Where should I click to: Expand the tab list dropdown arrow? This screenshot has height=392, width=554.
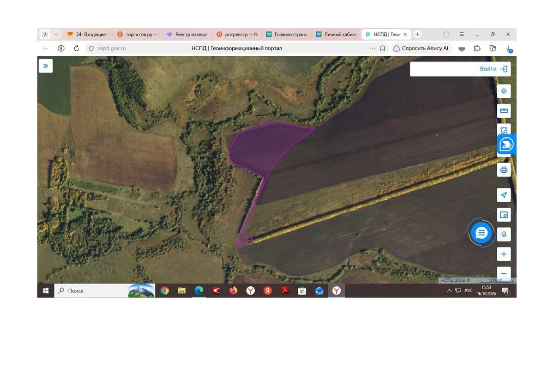coord(56,34)
